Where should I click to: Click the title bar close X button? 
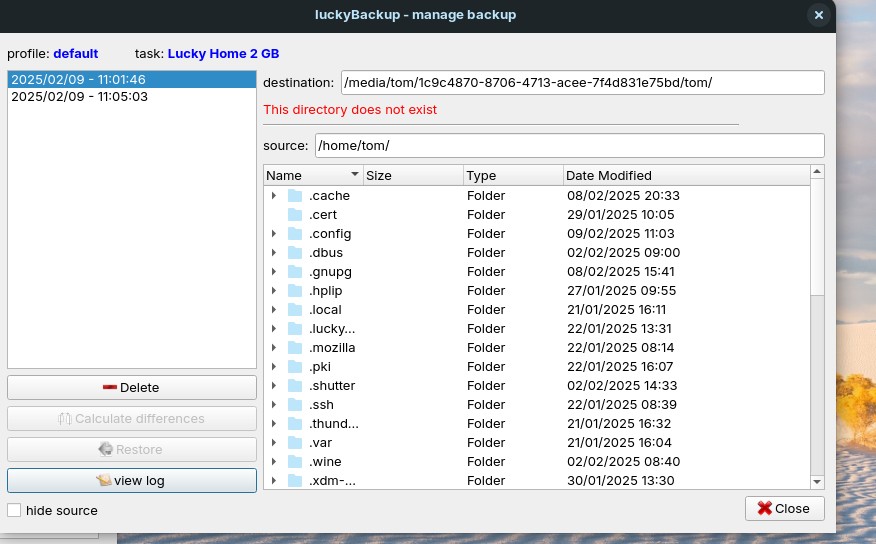click(x=818, y=15)
